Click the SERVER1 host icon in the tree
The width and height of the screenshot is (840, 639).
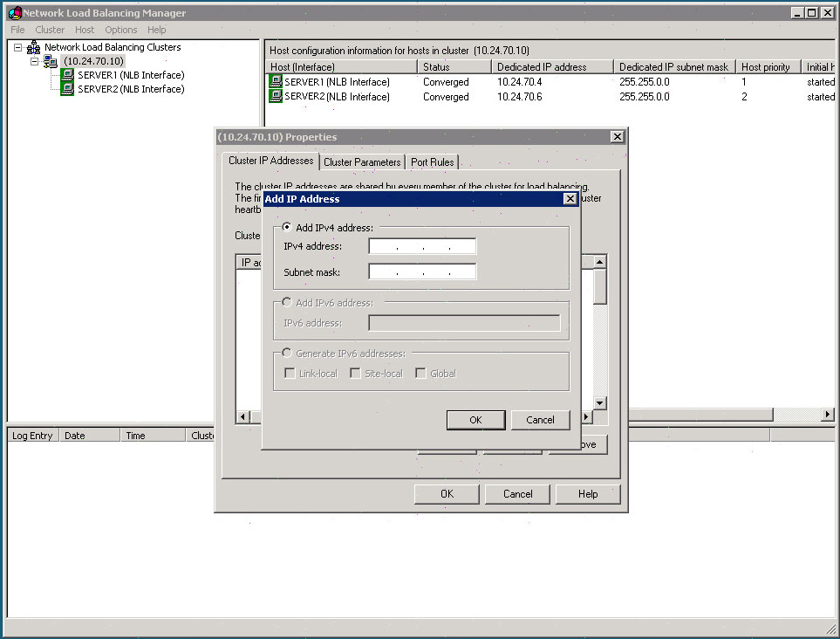[x=67, y=75]
